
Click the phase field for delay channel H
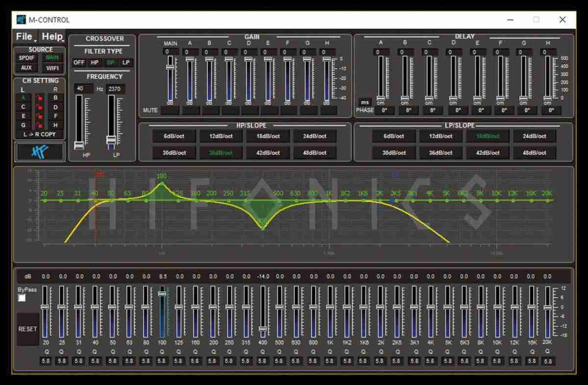coord(552,111)
